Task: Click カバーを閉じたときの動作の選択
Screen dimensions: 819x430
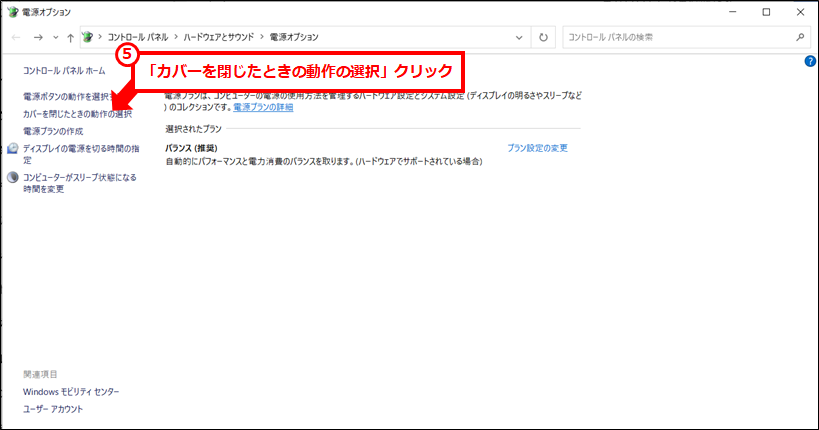Action: (x=77, y=114)
